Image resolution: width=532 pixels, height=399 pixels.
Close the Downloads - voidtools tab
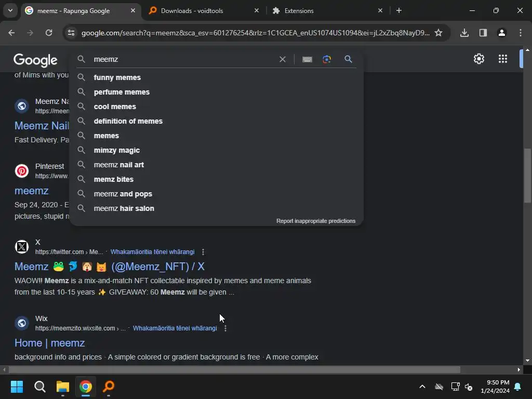257,10
